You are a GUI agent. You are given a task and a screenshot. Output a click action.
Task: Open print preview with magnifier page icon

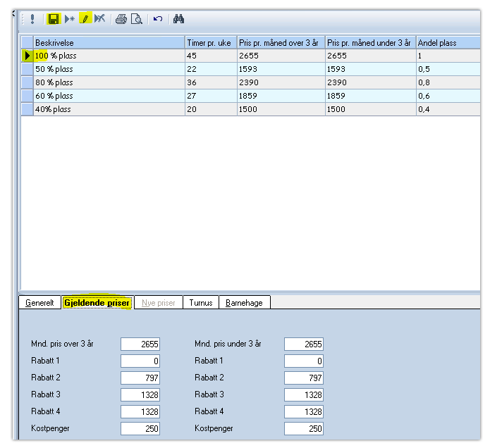pyautogui.click(x=137, y=19)
